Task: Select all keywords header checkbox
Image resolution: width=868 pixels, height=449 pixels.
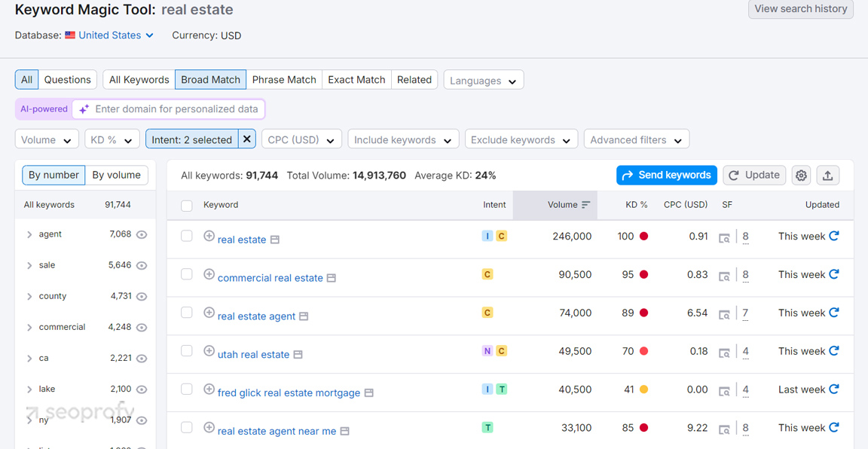Action: click(x=187, y=206)
